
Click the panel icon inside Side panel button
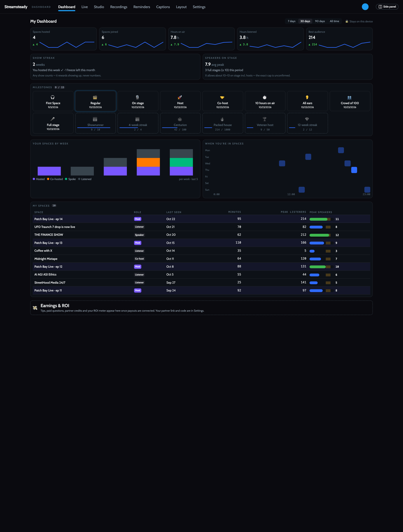tap(380, 7)
